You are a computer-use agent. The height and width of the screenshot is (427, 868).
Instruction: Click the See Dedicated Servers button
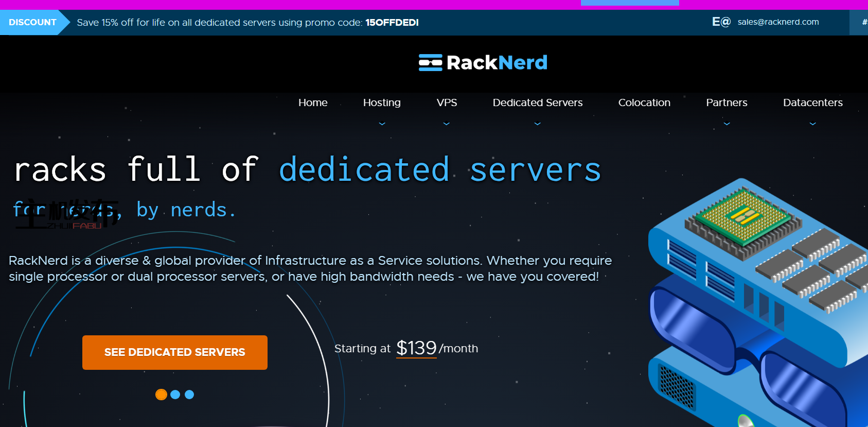click(174, 352)
